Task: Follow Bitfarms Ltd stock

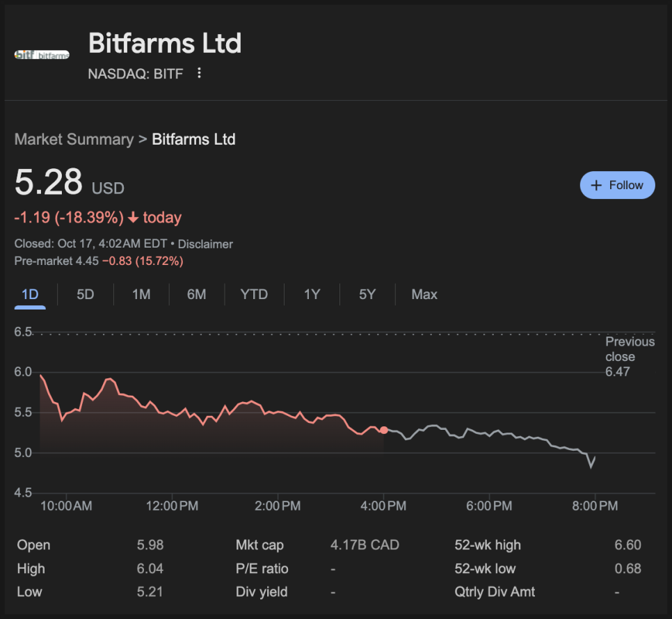Action: pos(617,185)
